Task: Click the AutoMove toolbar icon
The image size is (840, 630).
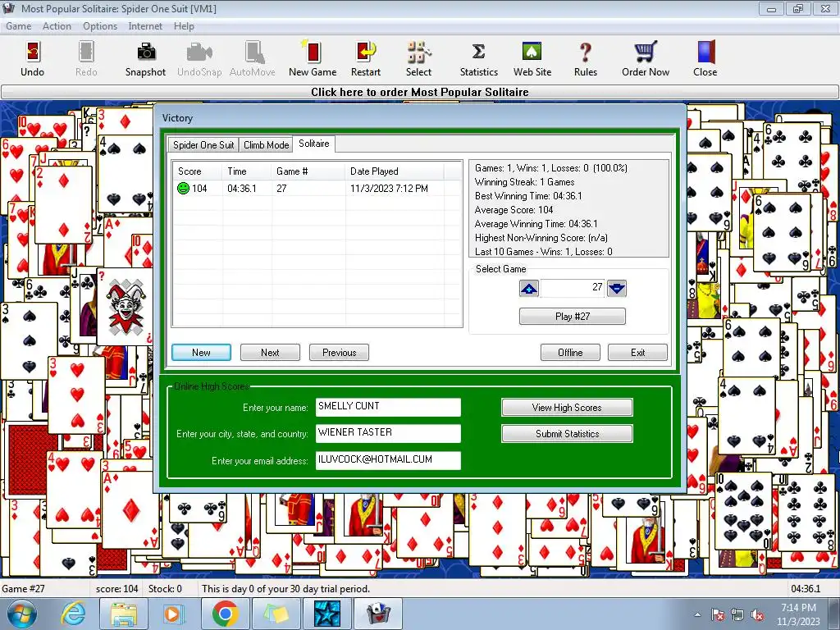Action: pos(253,58)
